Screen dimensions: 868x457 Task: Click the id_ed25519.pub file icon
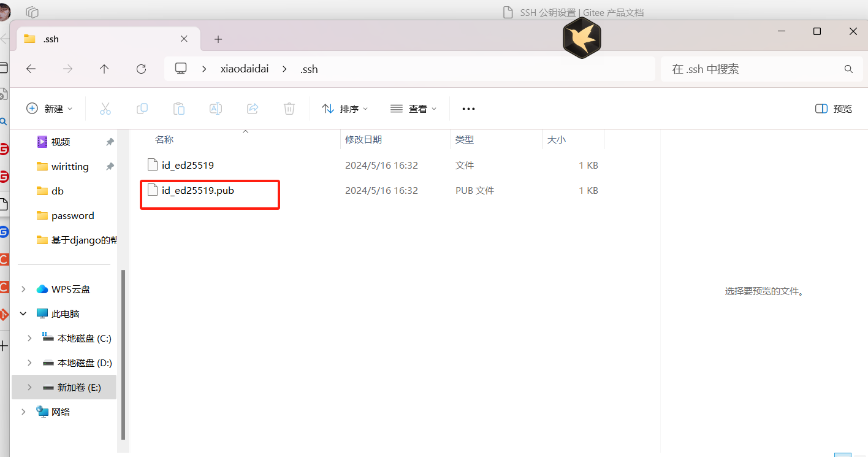click(x=153, y=190)
